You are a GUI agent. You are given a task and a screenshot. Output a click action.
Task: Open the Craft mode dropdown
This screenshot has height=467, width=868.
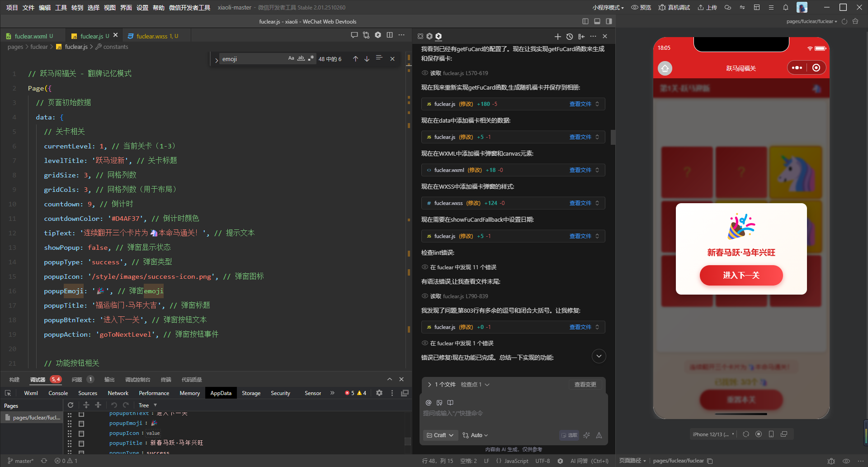pyautogui.click(x=440, y=435)
